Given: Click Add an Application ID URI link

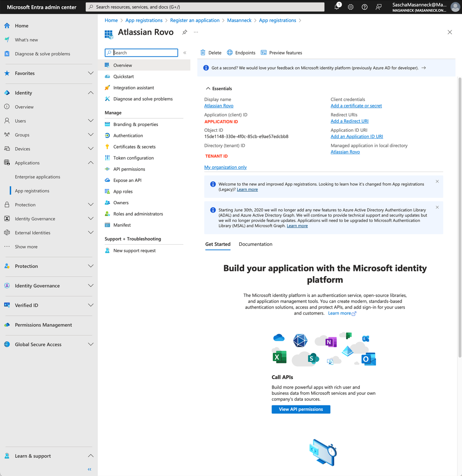Looking at the screenshot, I should (357, 136).
